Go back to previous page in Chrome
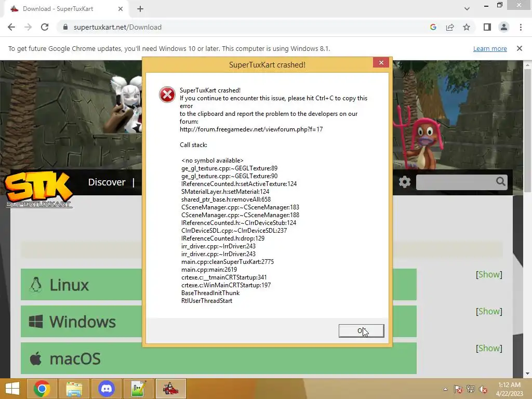532x399 pixels. pos(11,27)
